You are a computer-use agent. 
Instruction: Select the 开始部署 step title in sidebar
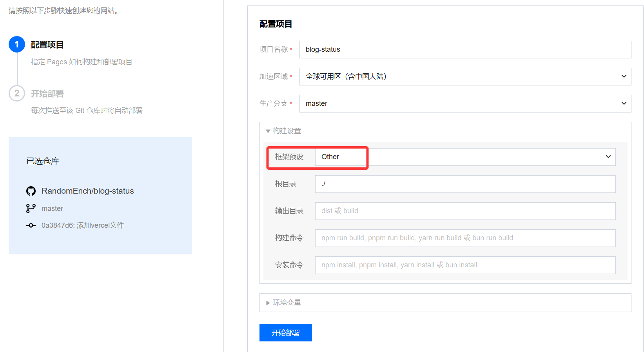pos(47,94)
